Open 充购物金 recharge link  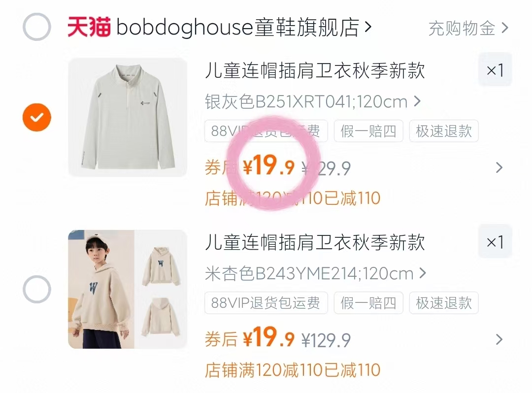tap(468, 28)
